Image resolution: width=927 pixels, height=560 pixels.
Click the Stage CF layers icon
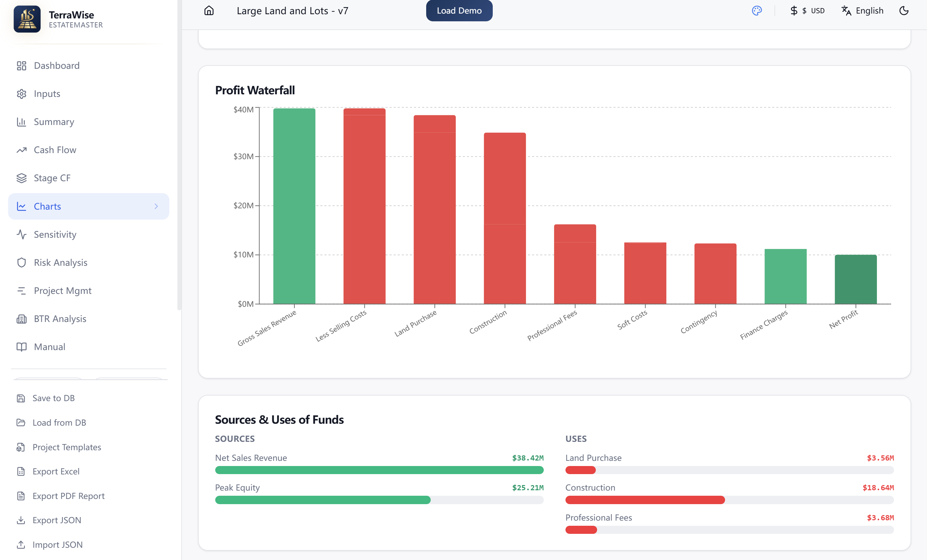[21, 178]
